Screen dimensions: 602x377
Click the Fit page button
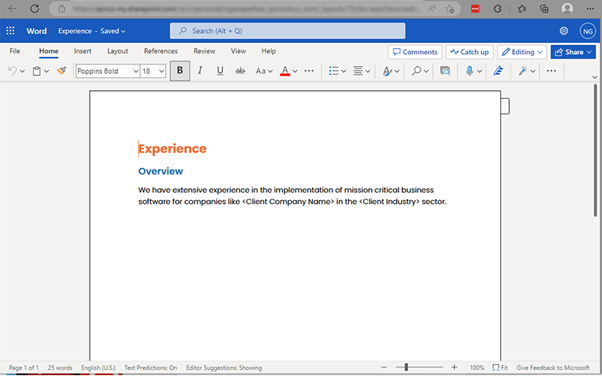pos(500,367)
